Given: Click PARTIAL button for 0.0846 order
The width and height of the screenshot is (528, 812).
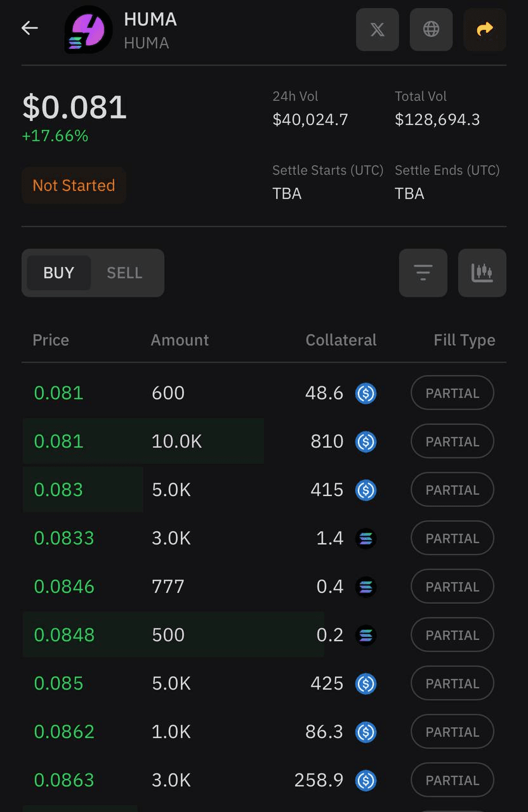Looking at the screenshot, I should click(x=452, y=587).
